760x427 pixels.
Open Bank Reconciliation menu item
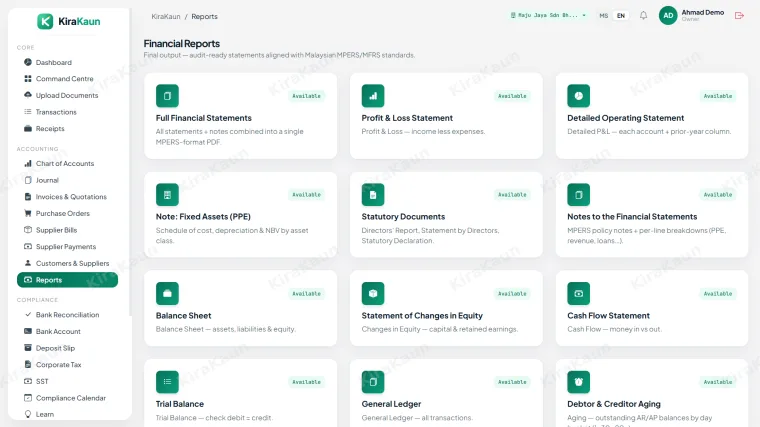pos(67,315)
